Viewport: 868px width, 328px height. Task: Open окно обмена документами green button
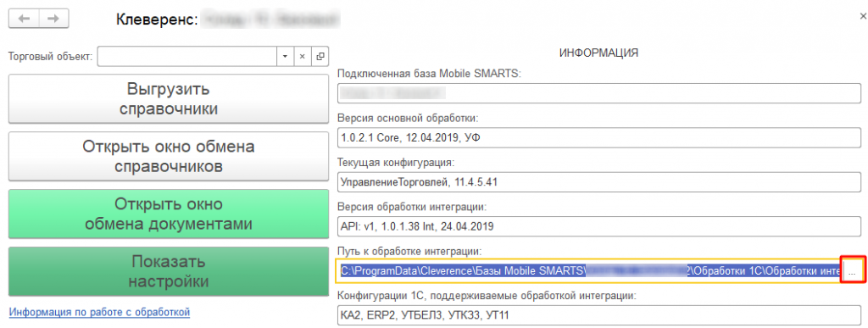pos(169,214)
